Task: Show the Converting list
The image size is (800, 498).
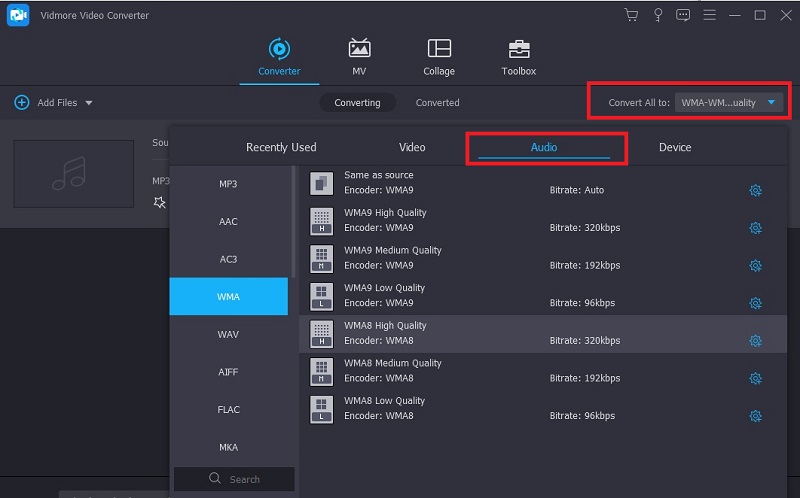Action: click(357, 103)
